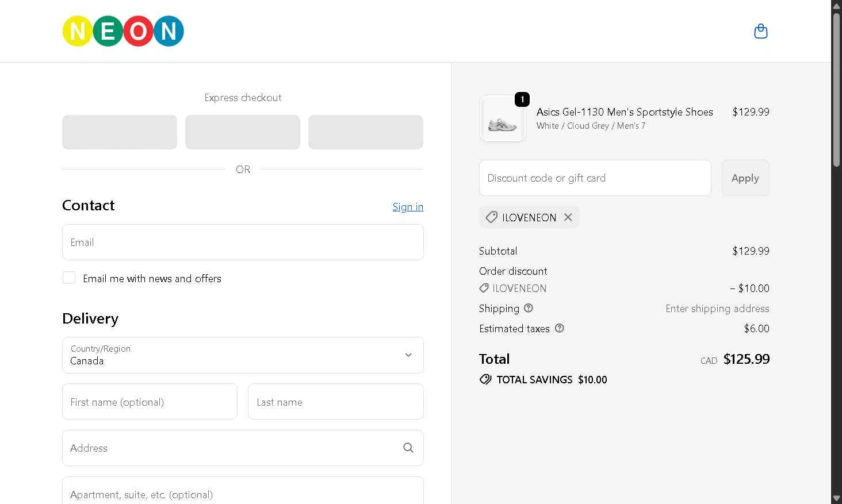Click the Express checkout heading
Viewport: 842px width, 504px height.
[x=243, y=98]
